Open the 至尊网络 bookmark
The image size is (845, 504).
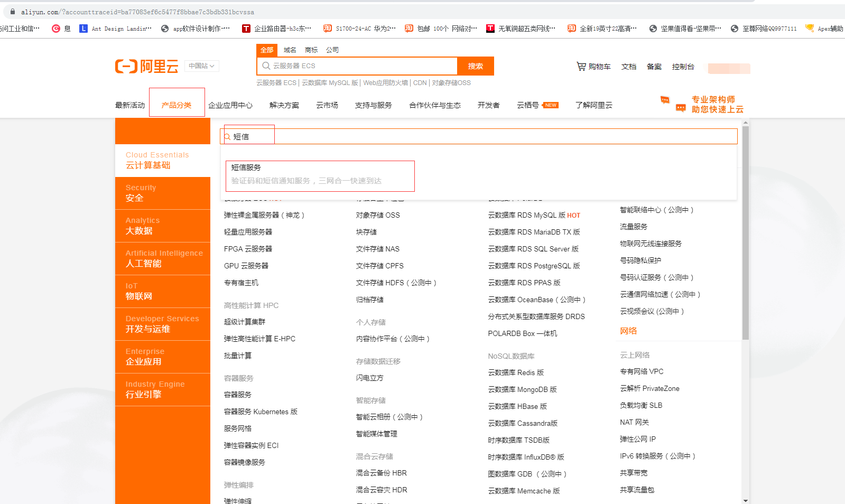[x=764, y=29]
